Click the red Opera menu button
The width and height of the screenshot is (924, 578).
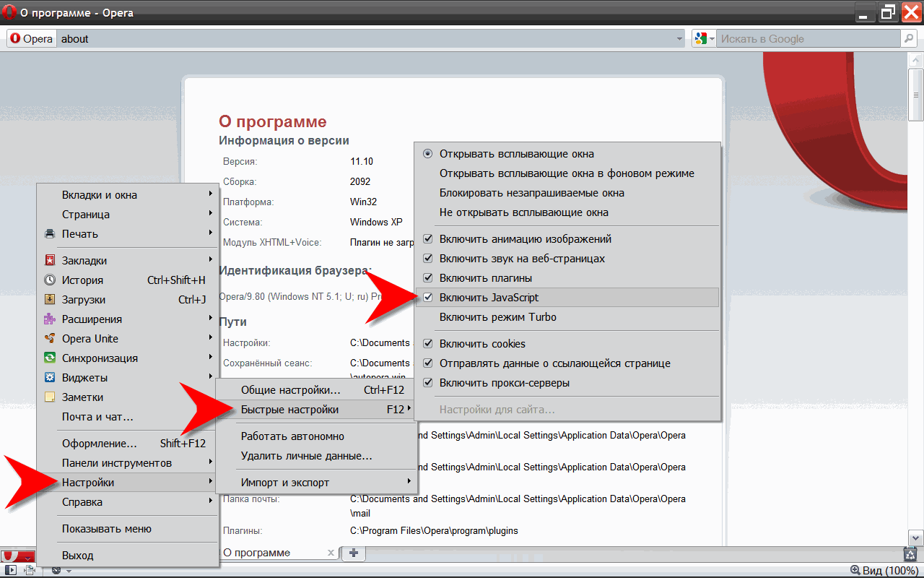(18, 556)
